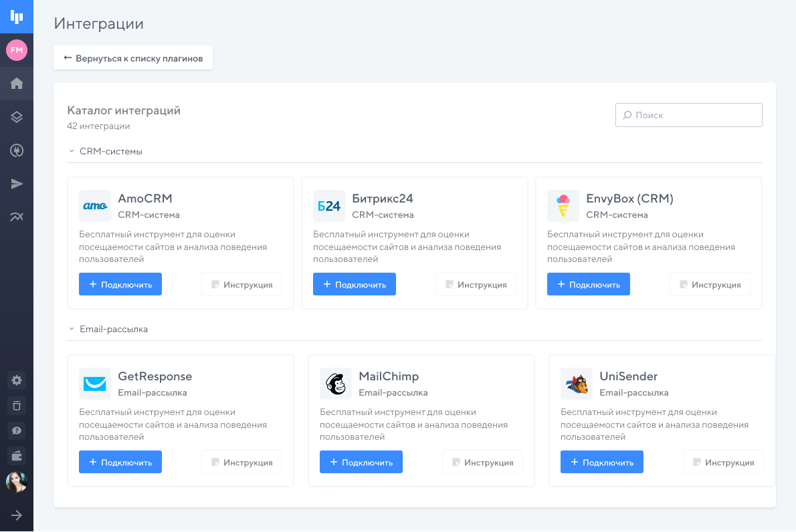Open the layers icon in the sidebar
This screenshot has width=796, height=532.
pyautogui.click(x=17, y=117)
